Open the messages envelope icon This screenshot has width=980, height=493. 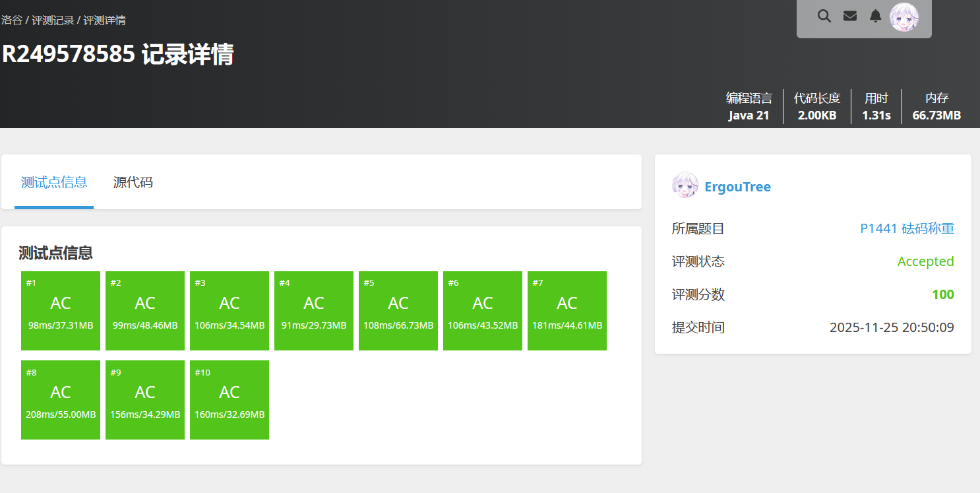pos(850,16)
